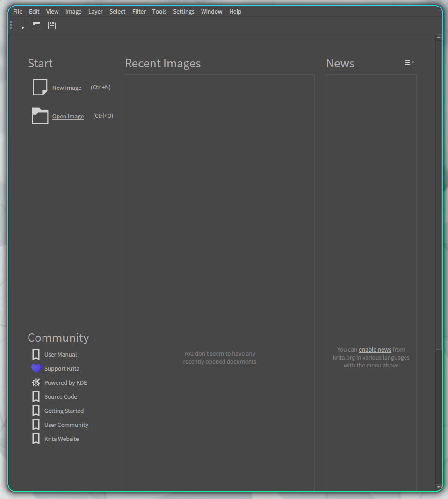Click the KDE gear logo icon
Image resolution: width=448 pixels, height=499 pixels.
click(x=36, y=382)
